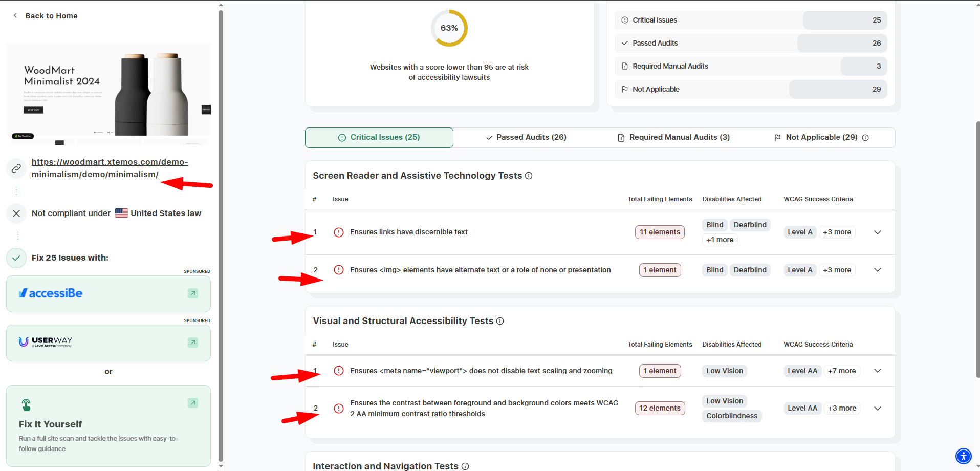Click the Fix It Yourself arrow icon
Image resolution: width=980 pixels, height=471 pixels.
click(193, 403)
